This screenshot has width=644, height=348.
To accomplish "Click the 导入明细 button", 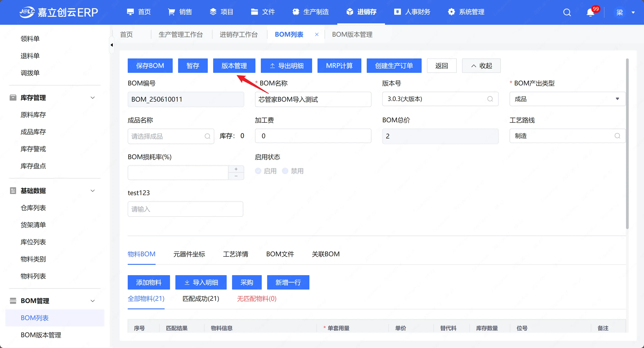I will 201,283.
